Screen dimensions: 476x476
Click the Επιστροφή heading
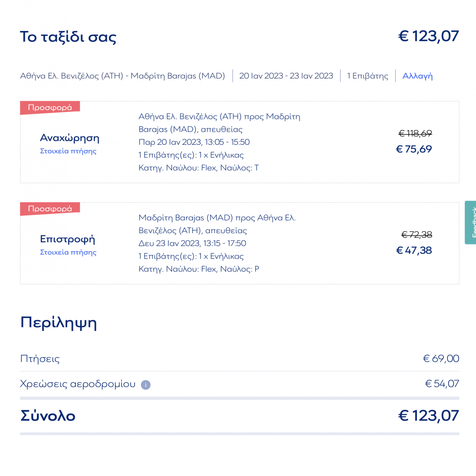click(67, 239)
